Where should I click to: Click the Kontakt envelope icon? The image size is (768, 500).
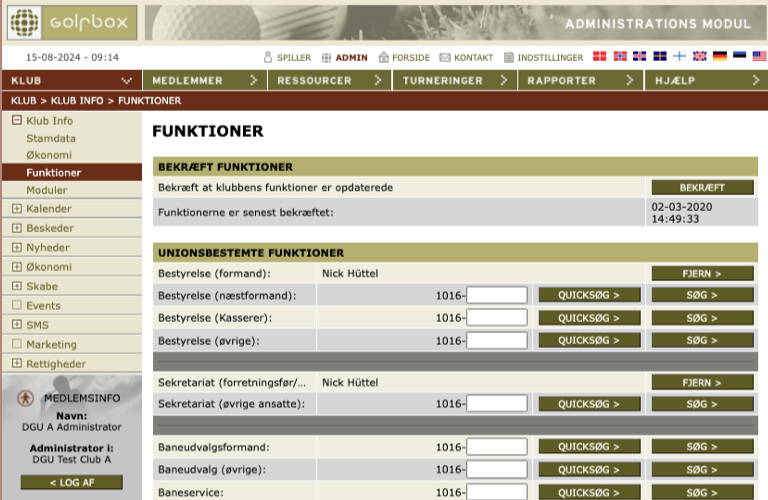click(x=445, y=58)
